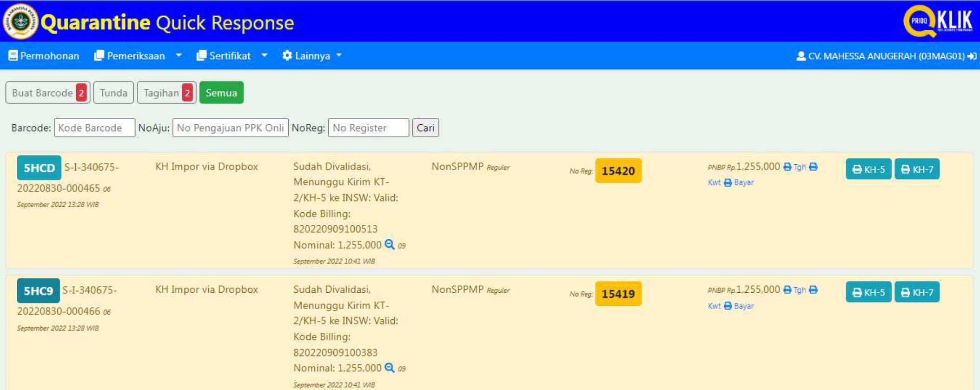
Task: Show the Tunda filter list
Action: tap(113, 93)
